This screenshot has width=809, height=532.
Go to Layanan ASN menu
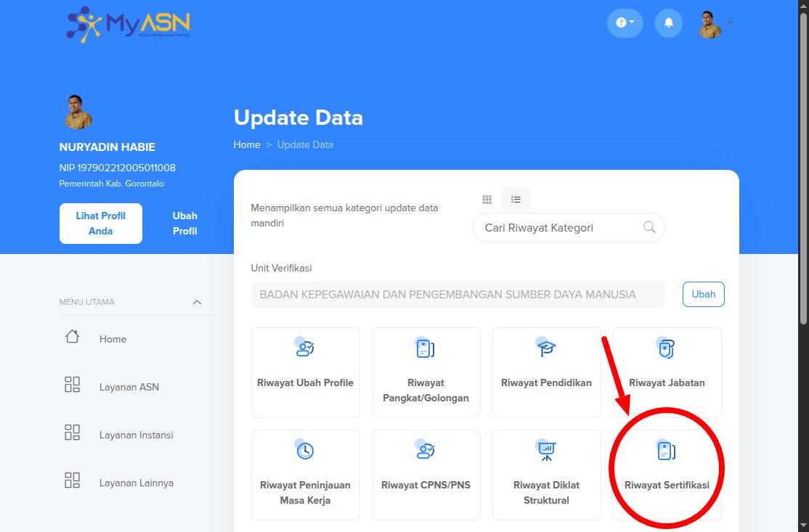pyautogui.click(x=129, y=387)
